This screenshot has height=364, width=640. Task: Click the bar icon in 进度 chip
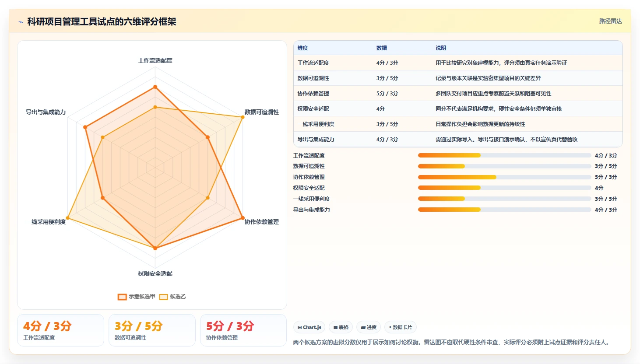point(363,327)
